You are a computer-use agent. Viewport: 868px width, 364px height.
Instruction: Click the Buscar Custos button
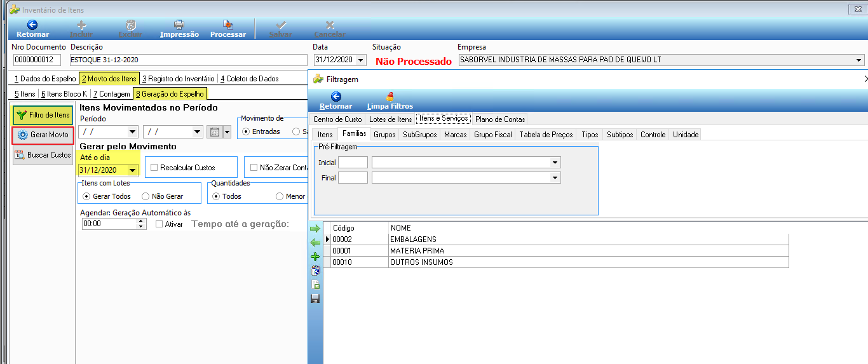(x=43, y=155)
